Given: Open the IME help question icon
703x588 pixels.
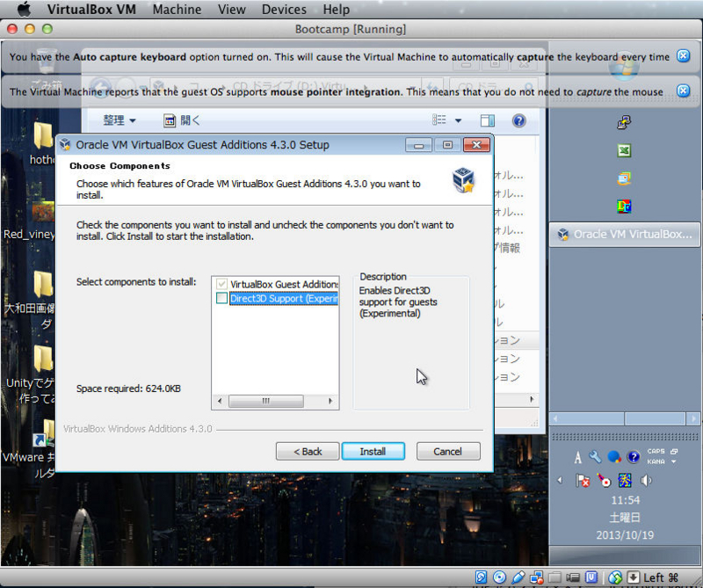Looking at the screenshot, I should point(633,457).
